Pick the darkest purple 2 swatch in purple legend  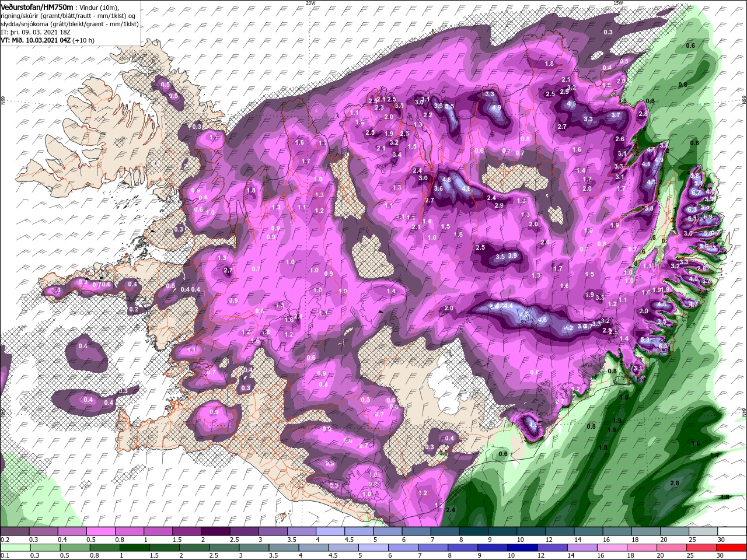click(x=215, y=531)
